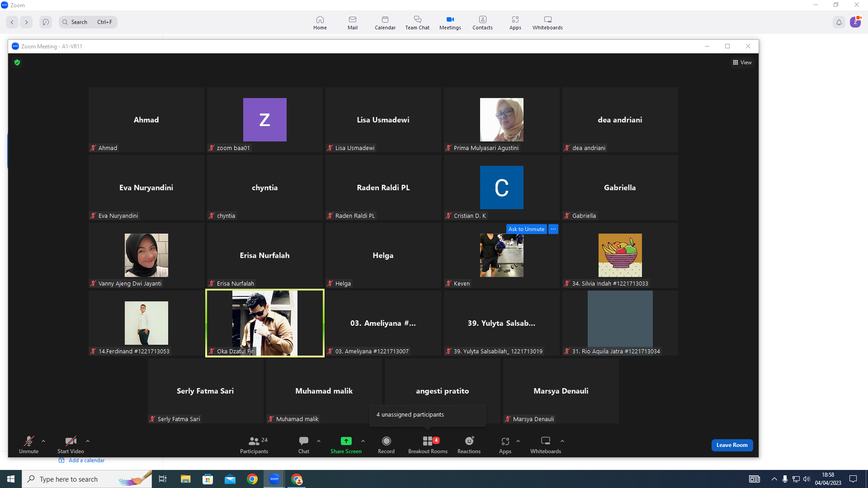Image resolution: width=868 pixels, height=488 pixels.
Task: Open the Reactions menu
Action: pos(469,445)
